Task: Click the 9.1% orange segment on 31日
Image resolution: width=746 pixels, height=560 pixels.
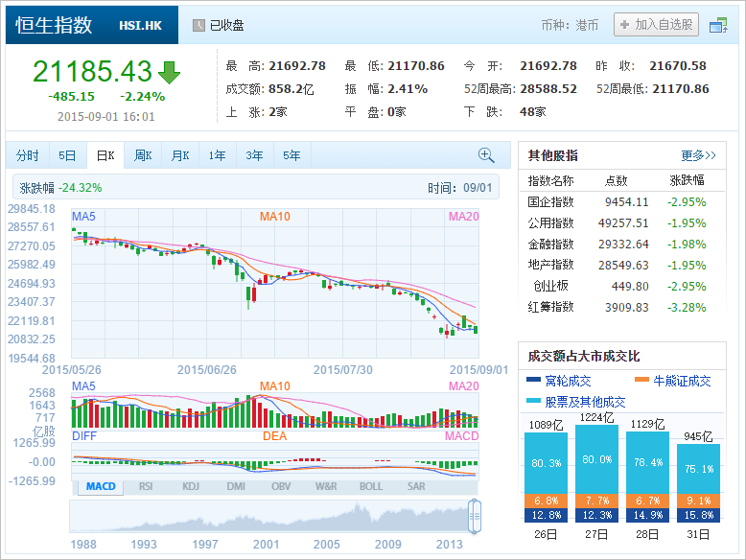Action: [x=698, y=501]
